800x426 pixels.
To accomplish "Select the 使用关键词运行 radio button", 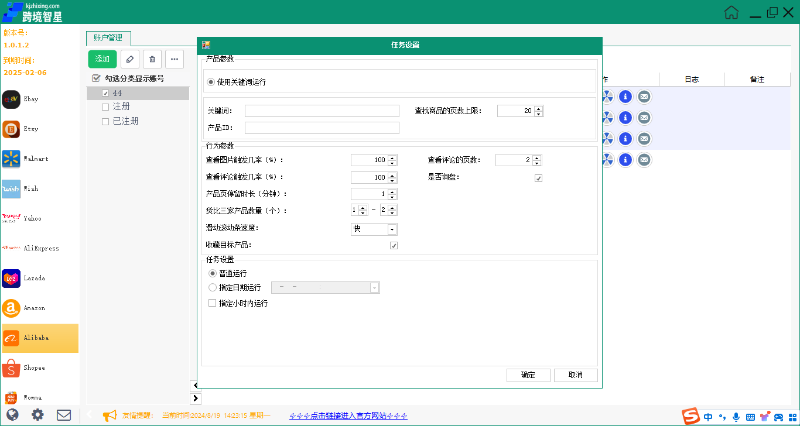I will coord(211,82).
